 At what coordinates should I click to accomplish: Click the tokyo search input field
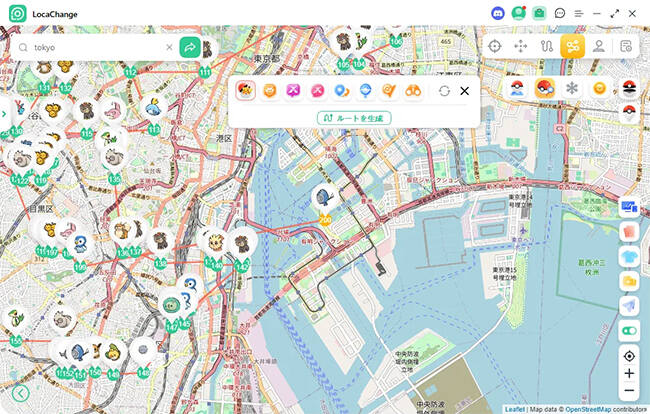coord(97,47)
